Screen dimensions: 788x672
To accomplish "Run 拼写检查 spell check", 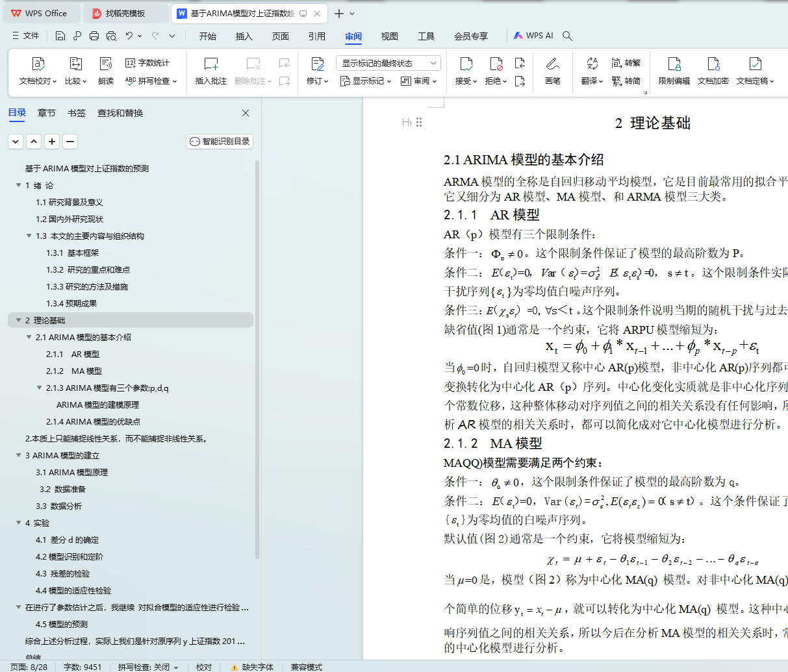I will [x=151, y=81].
